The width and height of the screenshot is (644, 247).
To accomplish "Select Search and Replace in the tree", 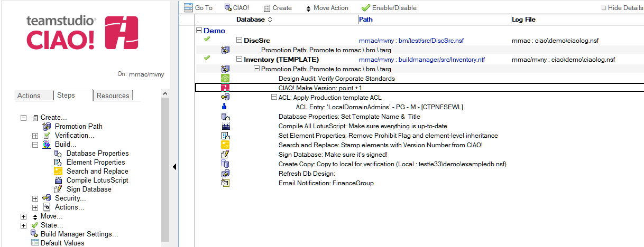I will tap(97, 171).
